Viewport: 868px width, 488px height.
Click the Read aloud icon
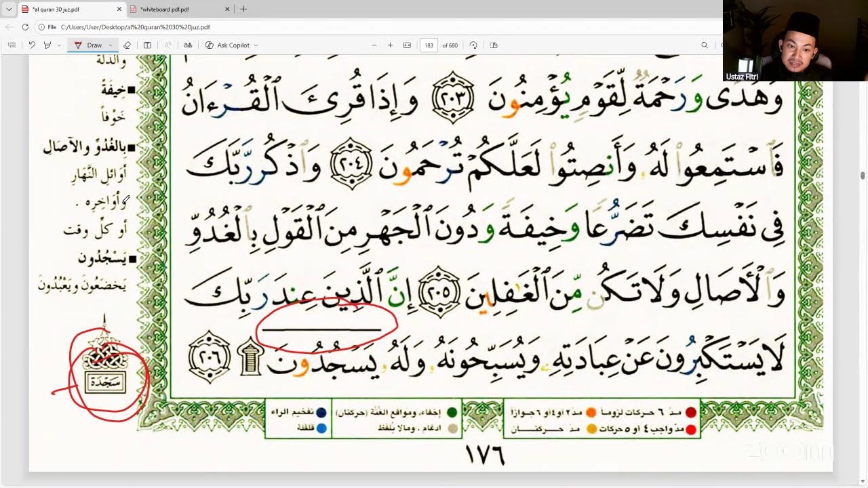click(x=167, y=45)
